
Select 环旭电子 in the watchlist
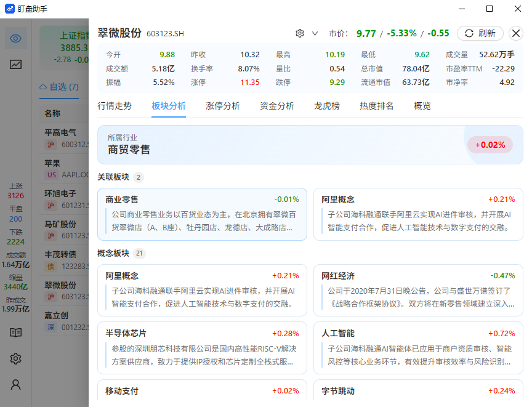pyautogui.click(x=64, y=199)
